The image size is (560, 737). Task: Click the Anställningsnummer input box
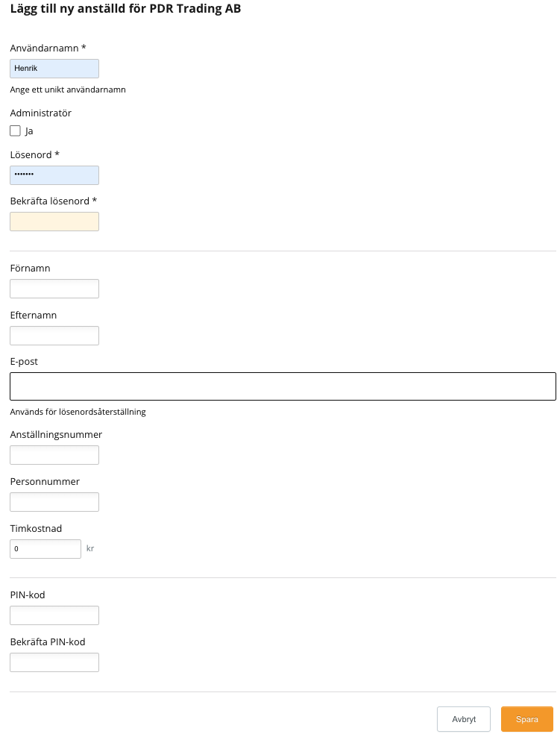[54, 455]
